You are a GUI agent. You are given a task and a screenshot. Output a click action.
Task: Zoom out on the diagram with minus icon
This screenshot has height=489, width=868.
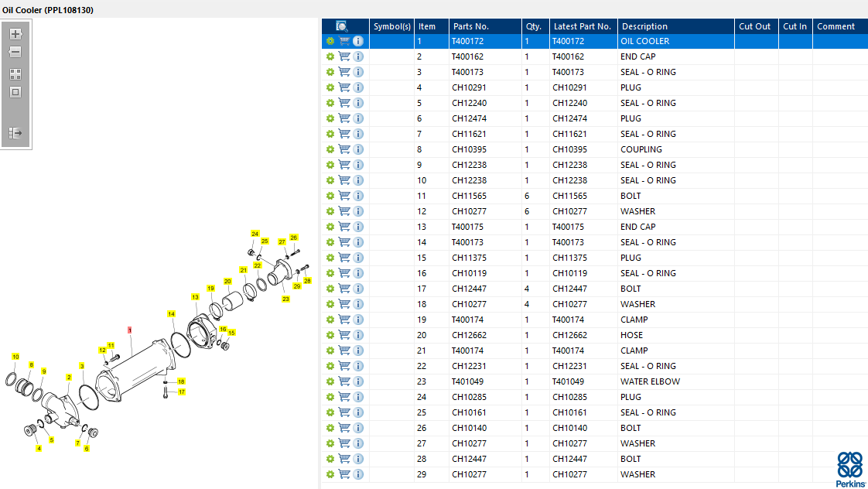(15, 52)
